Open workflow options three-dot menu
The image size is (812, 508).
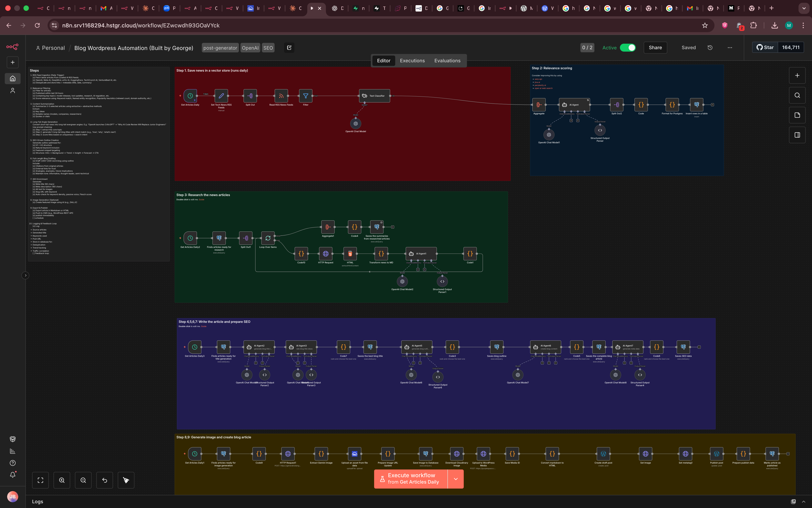[x=730, y=48]
